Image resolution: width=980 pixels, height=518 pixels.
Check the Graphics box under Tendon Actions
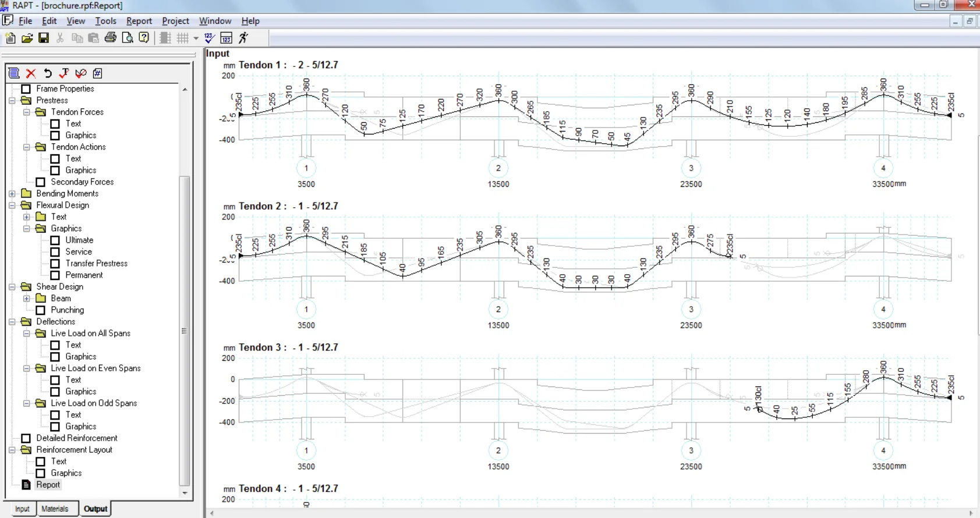[x=55, y=171]
